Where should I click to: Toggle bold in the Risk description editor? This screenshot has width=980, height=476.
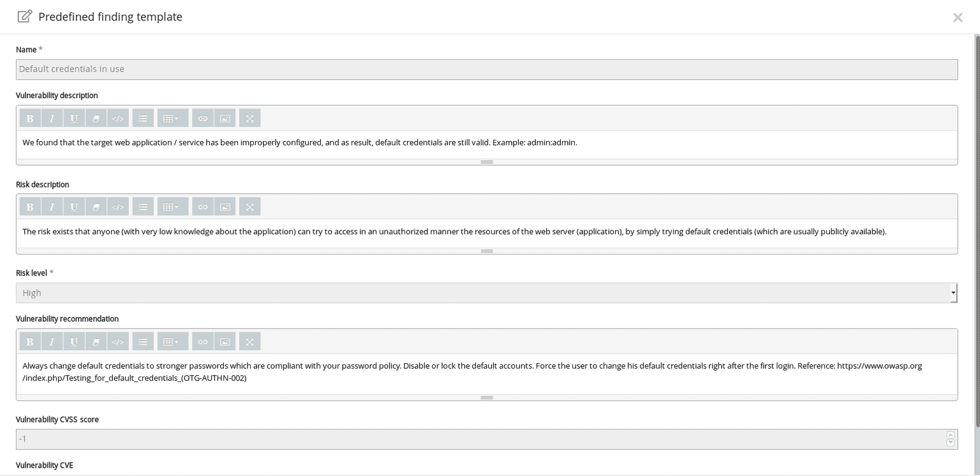coord(29,206)
